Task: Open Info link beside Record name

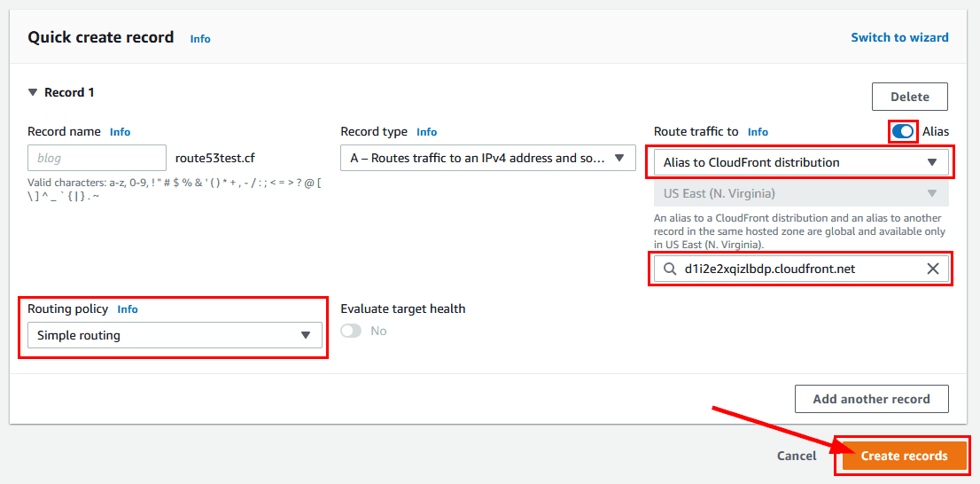Action: tap(120, 132)
